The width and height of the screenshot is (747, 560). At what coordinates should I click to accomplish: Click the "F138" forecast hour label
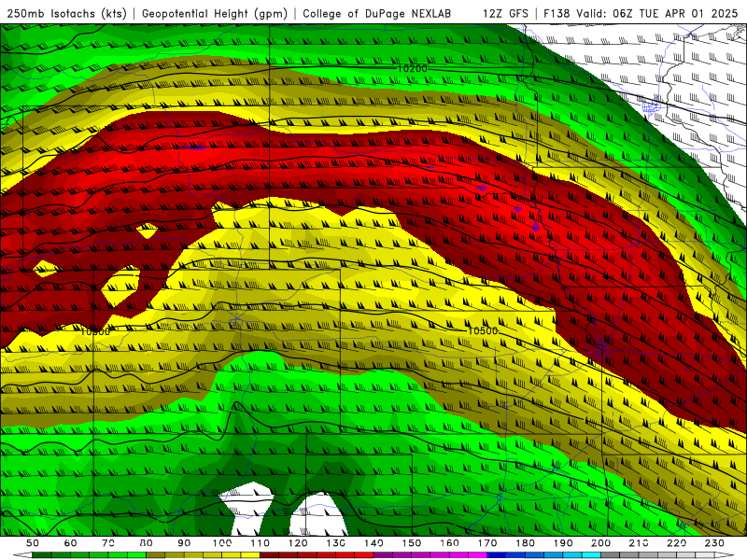click(557, 14)
